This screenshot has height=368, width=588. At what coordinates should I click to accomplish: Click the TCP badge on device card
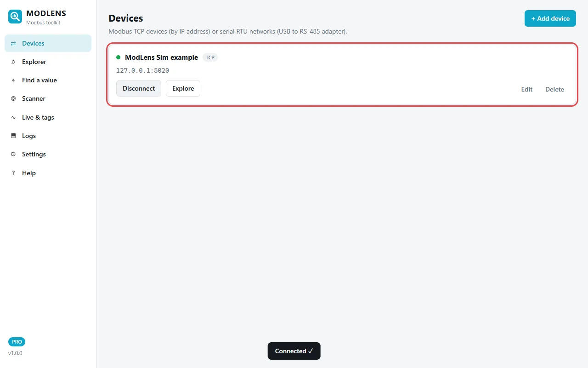[210, 57]
